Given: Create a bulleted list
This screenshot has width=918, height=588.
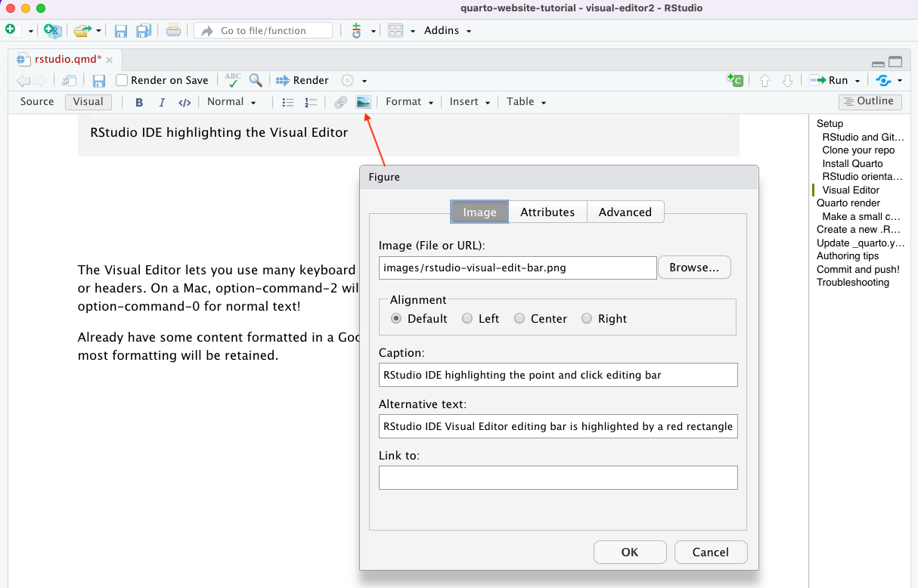Looking at the screenshot, I should (287, 101).
